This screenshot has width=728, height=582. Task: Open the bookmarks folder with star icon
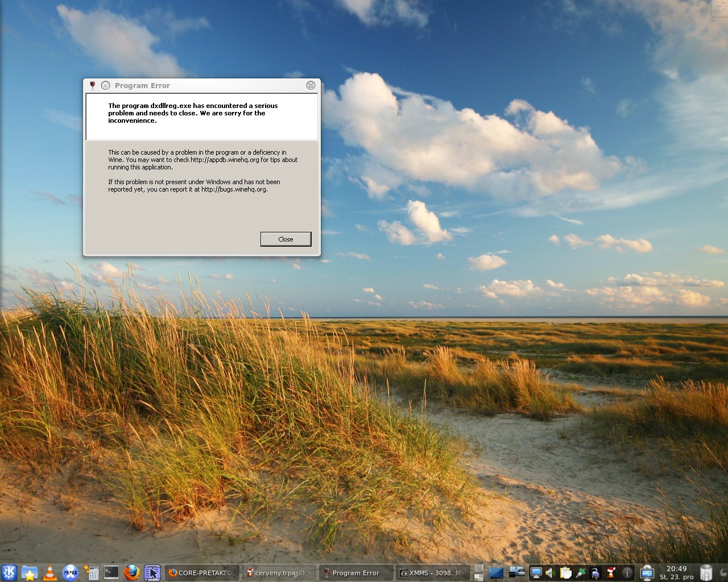(x=30, y=573)
